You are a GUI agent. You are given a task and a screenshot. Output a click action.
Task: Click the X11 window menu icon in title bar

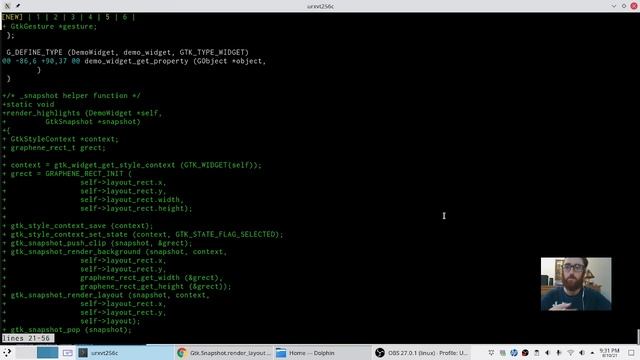click(x=7, y=6)
